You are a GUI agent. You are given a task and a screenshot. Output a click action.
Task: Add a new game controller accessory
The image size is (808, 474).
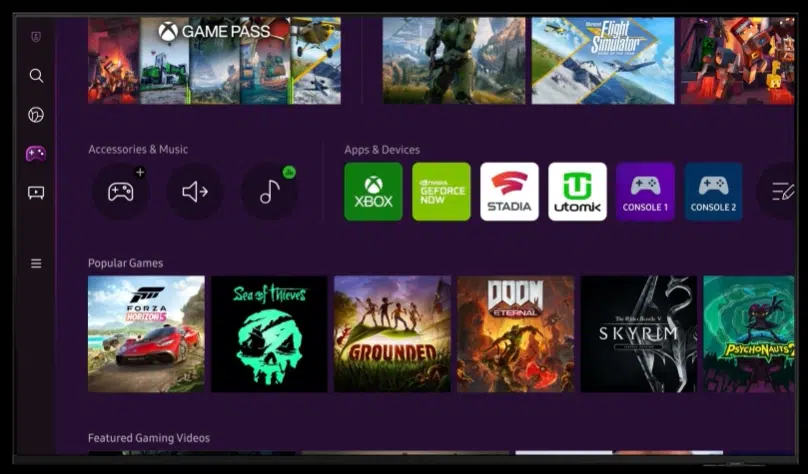point(121,192)
